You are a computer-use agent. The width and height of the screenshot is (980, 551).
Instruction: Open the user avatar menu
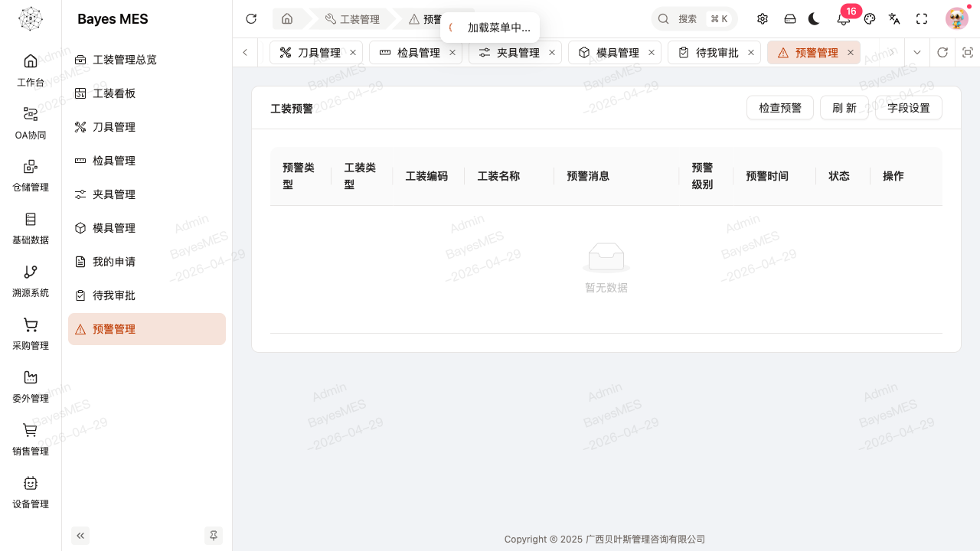click(957, 19)
